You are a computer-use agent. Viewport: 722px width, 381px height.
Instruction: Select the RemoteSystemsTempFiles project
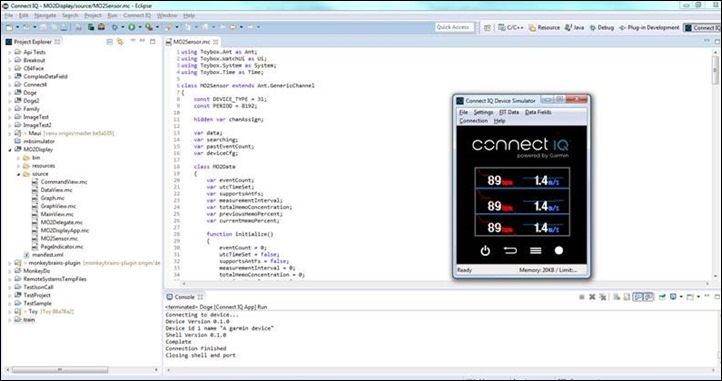55,279
